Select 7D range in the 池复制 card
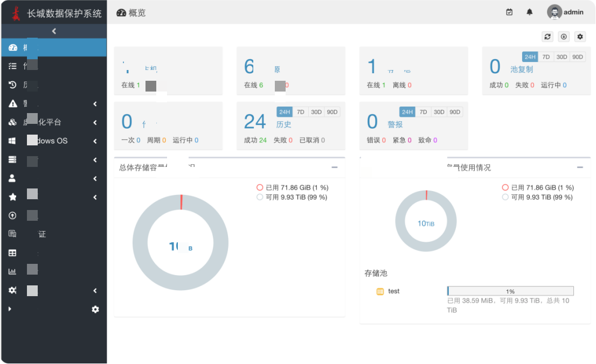Screen dimensions: 596x364 (546, 57)
